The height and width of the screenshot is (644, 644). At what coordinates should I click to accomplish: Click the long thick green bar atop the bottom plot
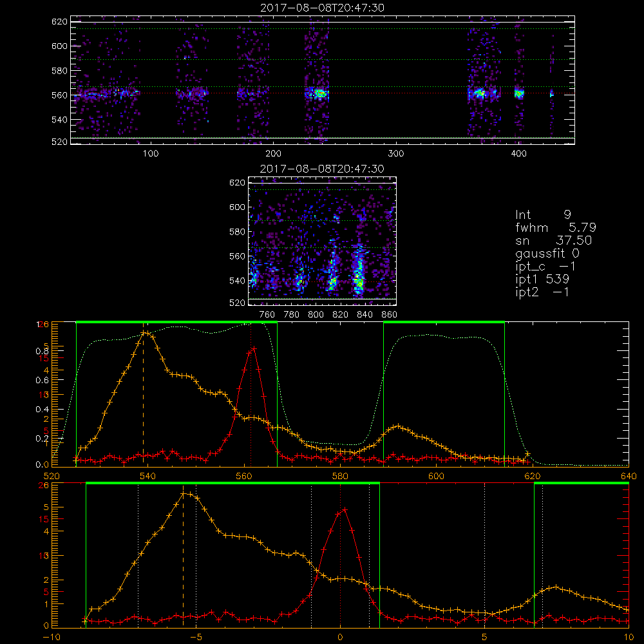(x=232, y=483)
